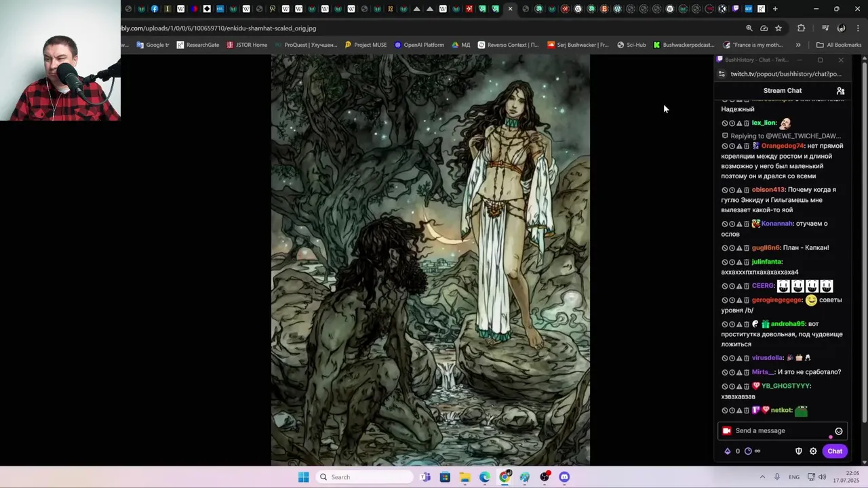Image resolution: width=868 pixels, height=488 pixels.
Task: Open the Google tr bookmark
Action: (153, 45)
